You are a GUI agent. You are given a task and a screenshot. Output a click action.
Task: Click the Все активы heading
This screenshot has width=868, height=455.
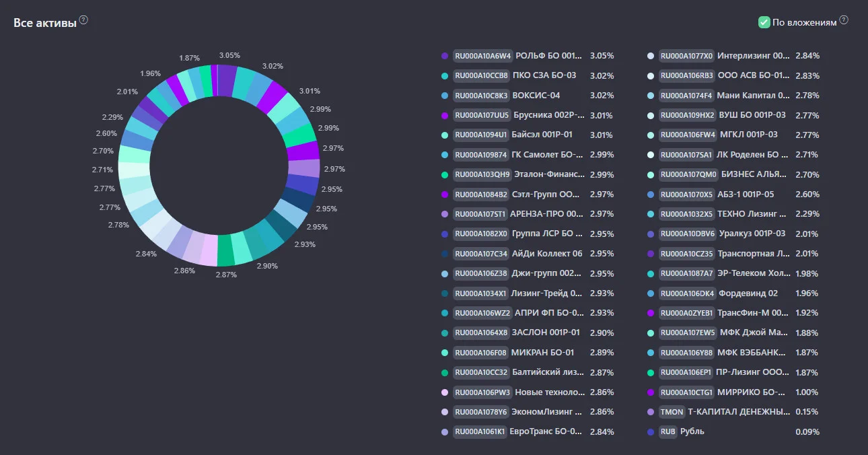click(x=44, y=23)
